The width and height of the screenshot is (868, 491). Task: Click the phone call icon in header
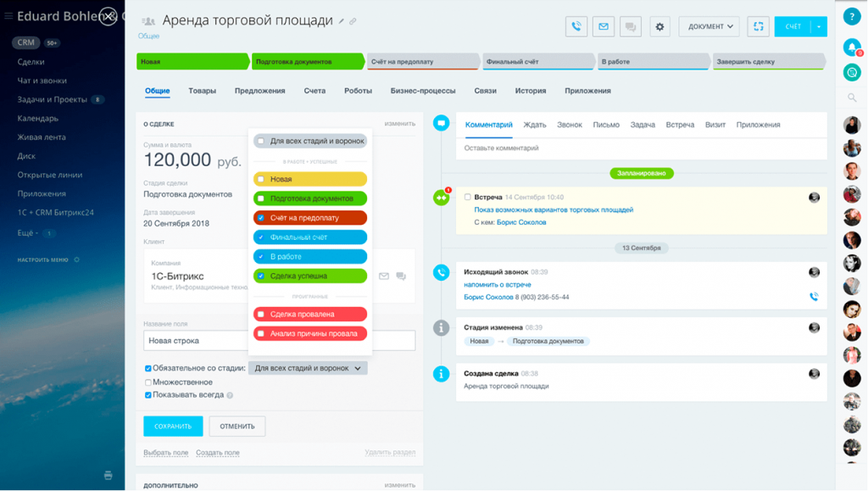[x=576, y=26]
